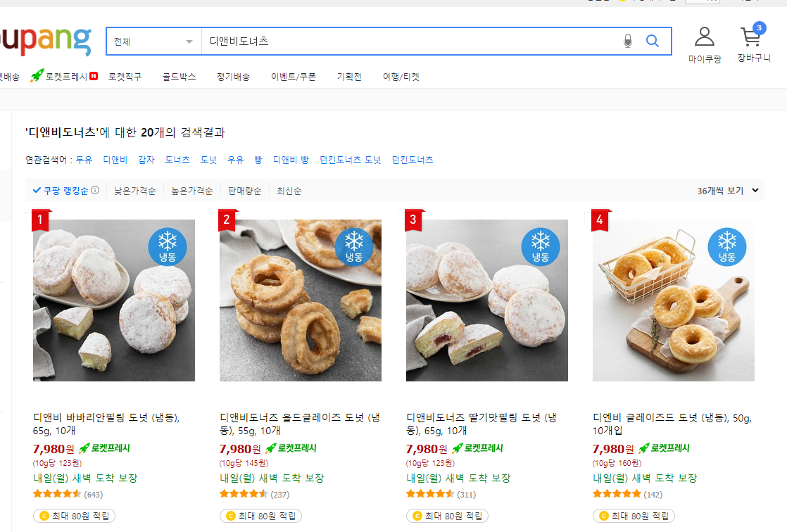Open the 딸기맛필링 jam donut product image
Screen dimensions: 787x532
coord(487,300)
